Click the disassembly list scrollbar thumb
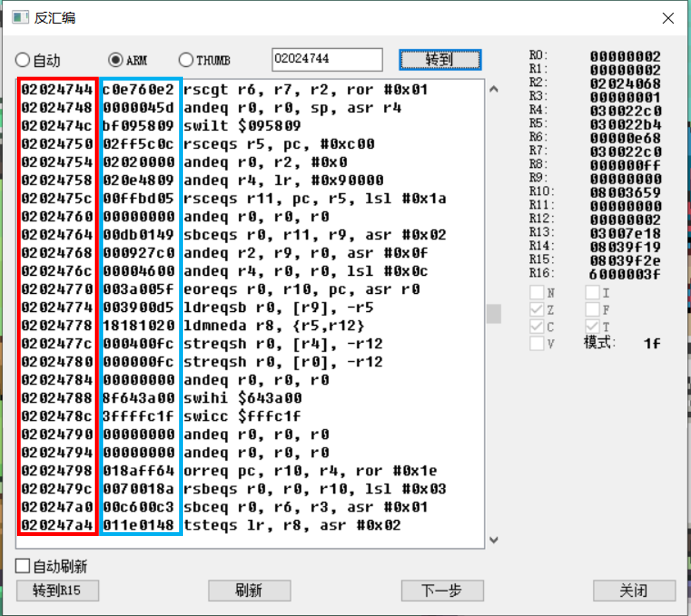The width and height of the screenshot is (691, 616). 494,314
